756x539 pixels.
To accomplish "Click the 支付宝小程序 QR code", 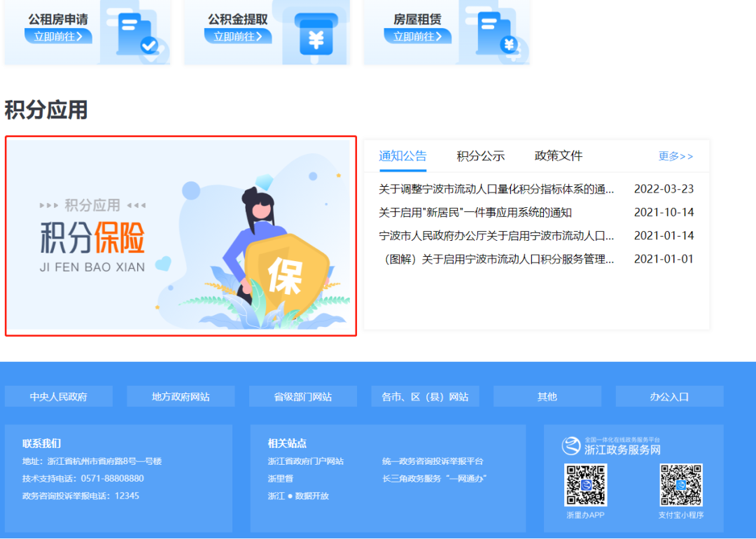I will (x=681, y=484).
